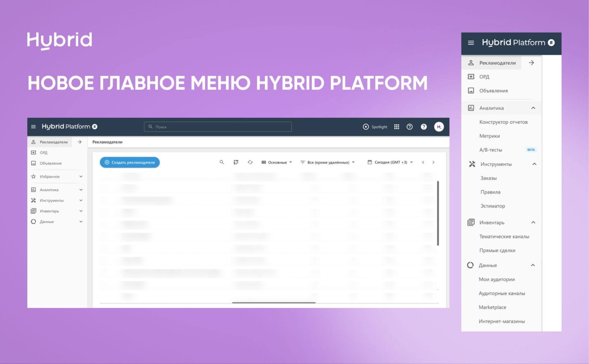Click the Инструменты tools icon in the main window sidebar
The width and height of the screenshot is (589, 364).
(33, 201)
